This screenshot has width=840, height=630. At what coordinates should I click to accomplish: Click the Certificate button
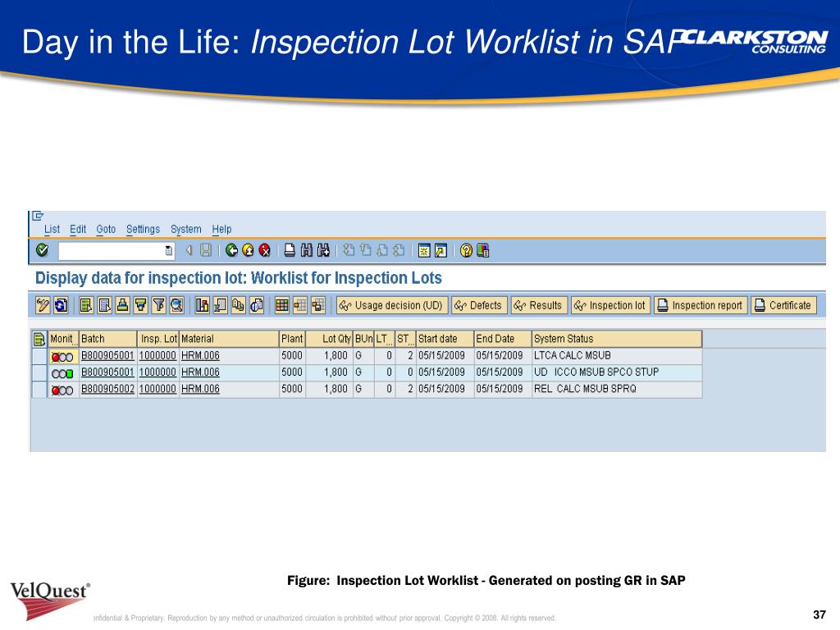tap(783, 305)
